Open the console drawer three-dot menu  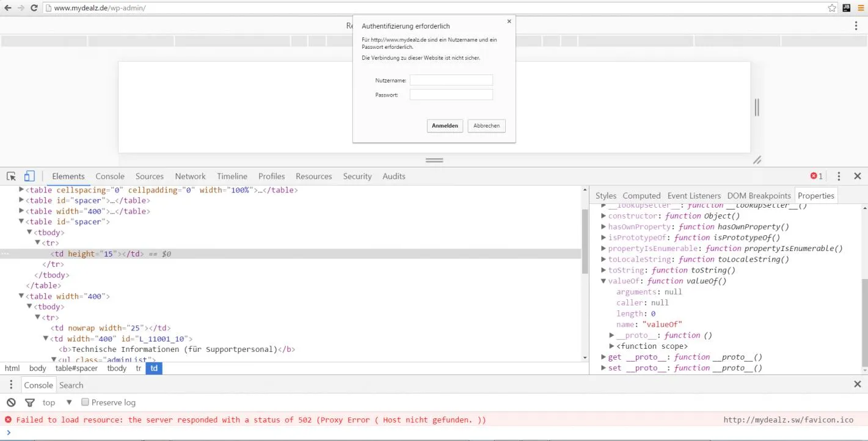click(x=11, y=385)
